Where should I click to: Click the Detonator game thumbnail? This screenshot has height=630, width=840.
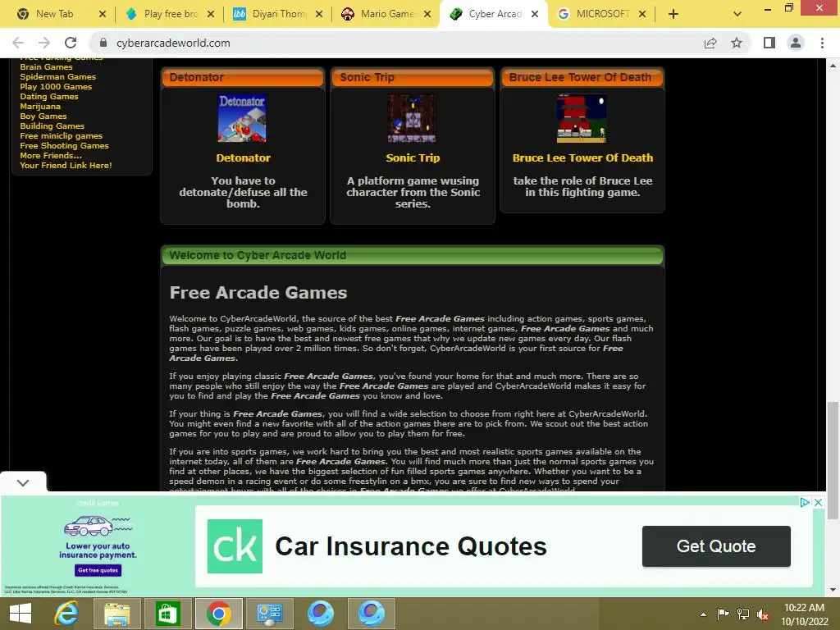(242, 118)
